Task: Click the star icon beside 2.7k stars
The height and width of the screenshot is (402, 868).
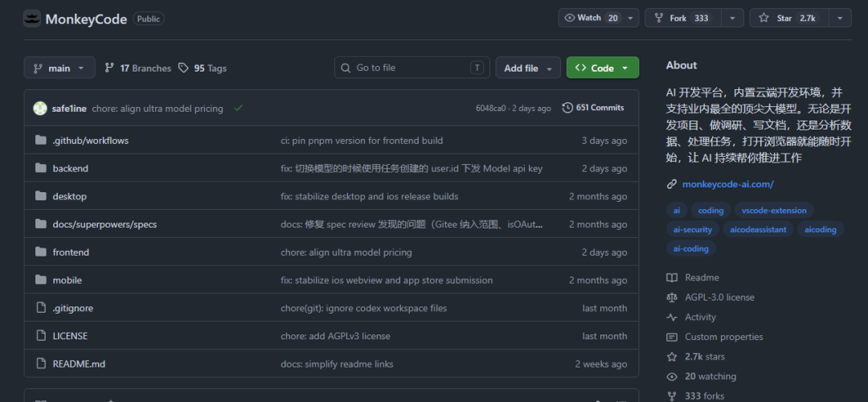Action: (x=672, y=357)
